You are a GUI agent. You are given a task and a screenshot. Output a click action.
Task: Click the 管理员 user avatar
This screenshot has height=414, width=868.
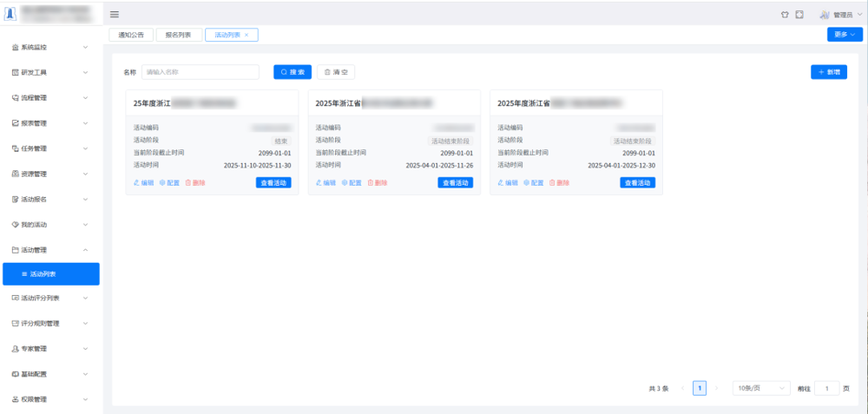click(x=825, y=14)
